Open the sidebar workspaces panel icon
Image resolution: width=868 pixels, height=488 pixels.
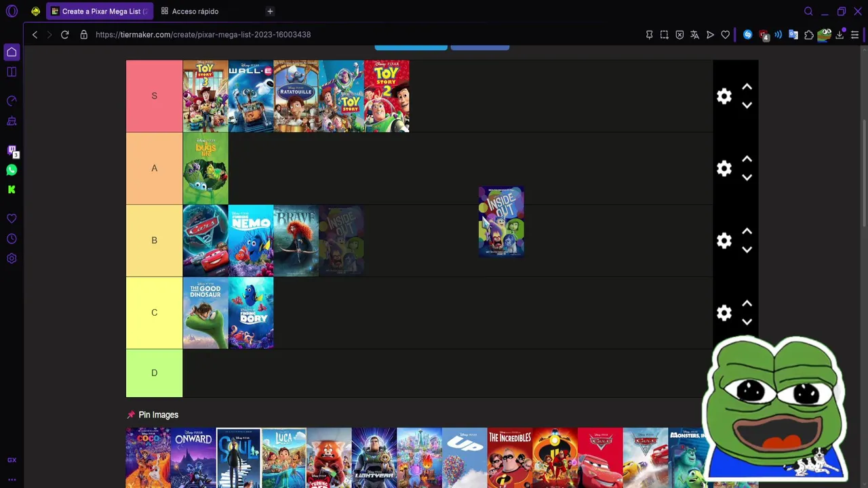point(12,72)
